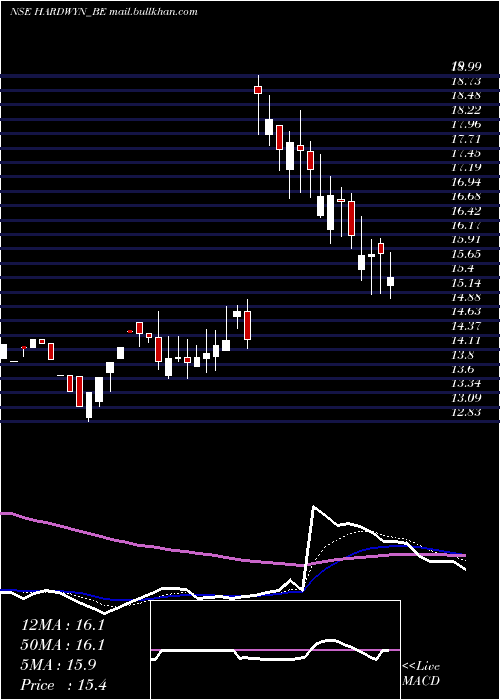Viewport: 500px width, 700px height.
Task: Click the 17.19 price level label
Action: click(466, 167)
